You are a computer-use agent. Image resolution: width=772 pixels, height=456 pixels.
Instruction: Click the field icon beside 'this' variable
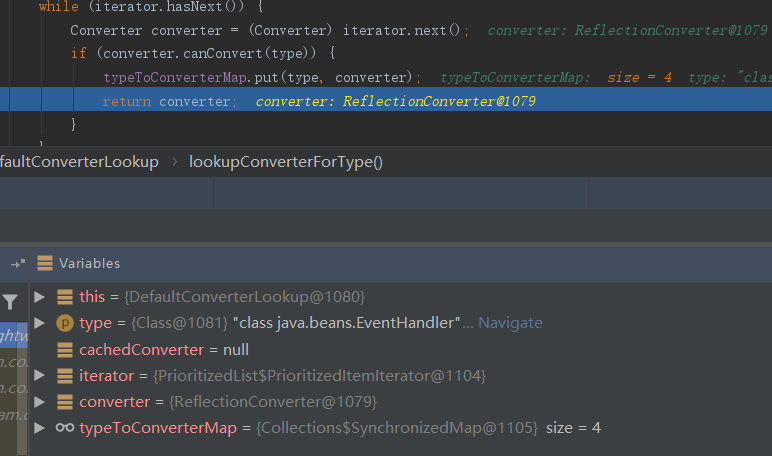click(64, 297)
